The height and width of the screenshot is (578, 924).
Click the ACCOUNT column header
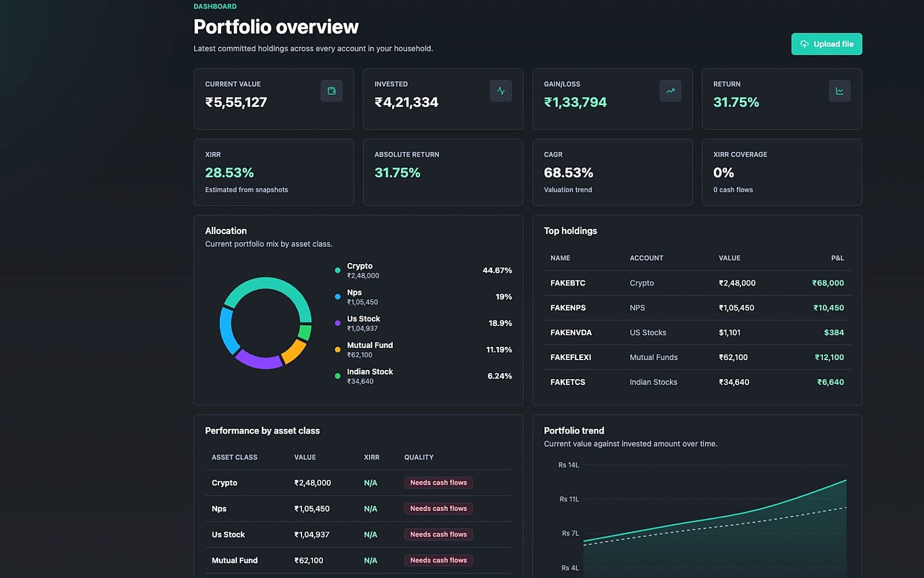coord(646,258)
